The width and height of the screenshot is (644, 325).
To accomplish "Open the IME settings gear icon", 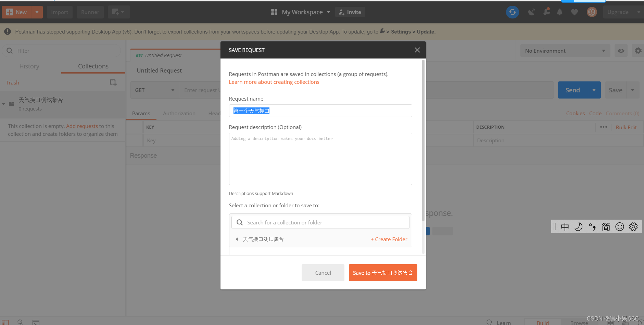I will pyautogui.click(x=633, y=226).
